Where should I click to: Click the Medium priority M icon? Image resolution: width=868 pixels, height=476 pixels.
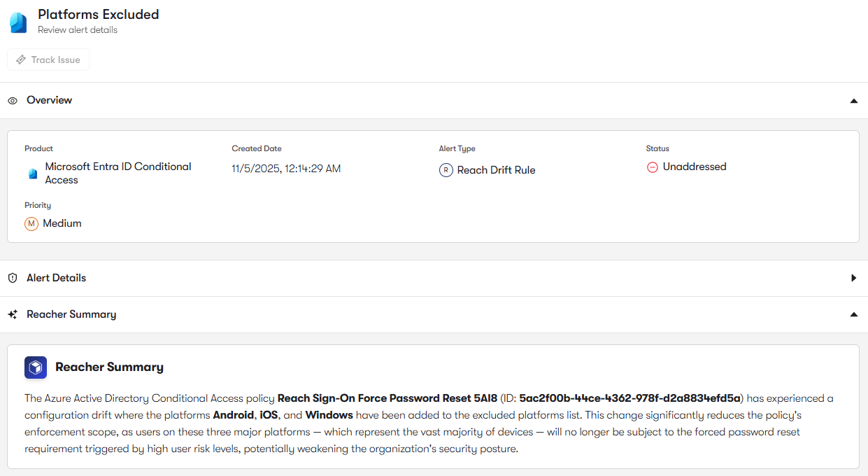(x=31, y=224)
